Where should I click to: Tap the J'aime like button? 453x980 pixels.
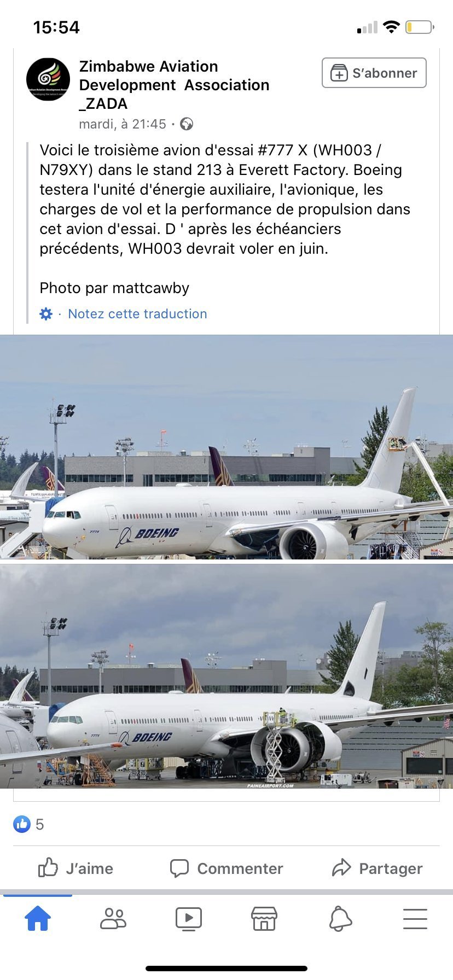[x=75, y=868]
